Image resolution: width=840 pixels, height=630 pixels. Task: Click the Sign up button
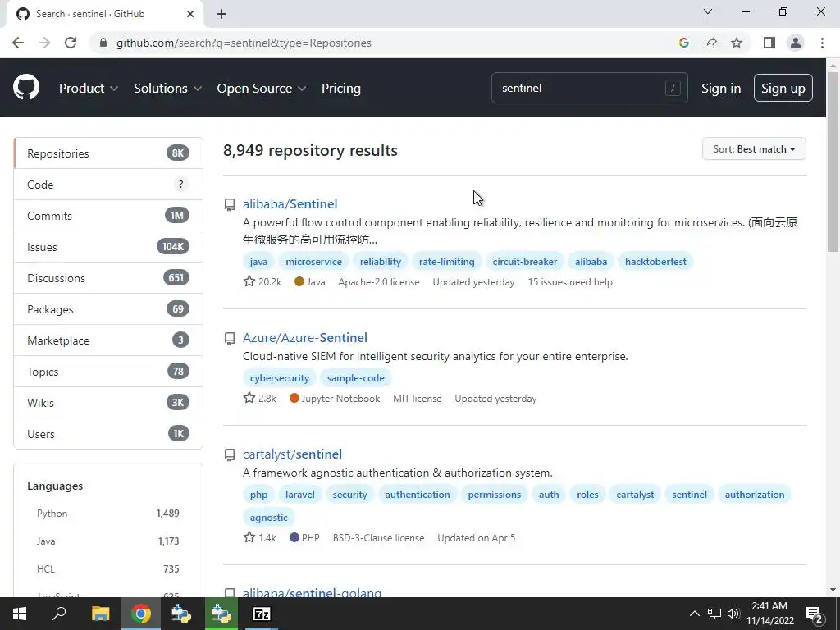click(x=783, y=88)
